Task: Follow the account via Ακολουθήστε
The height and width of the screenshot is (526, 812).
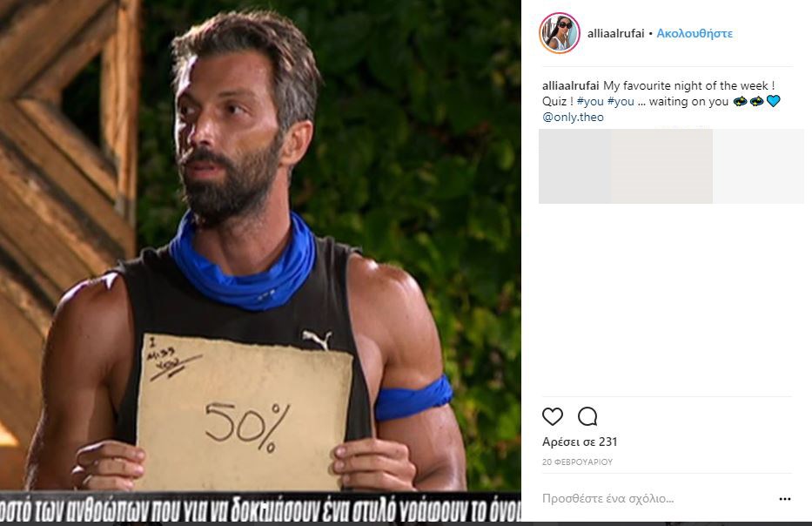Action: tap(695, 33)
